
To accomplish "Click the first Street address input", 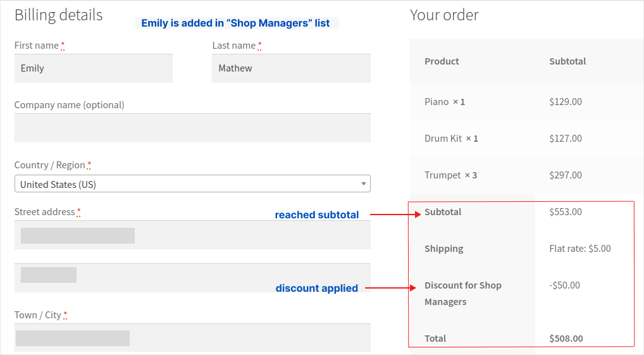I will point(192,235).
